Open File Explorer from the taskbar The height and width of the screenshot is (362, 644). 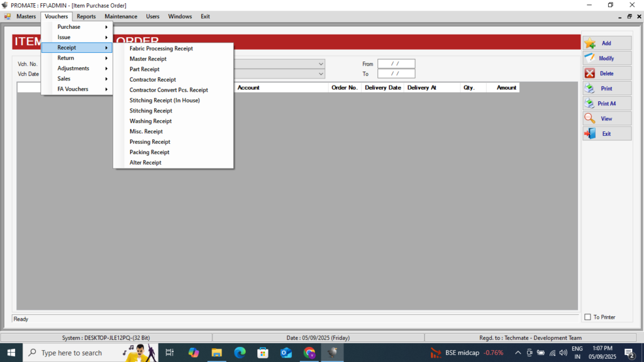pos(216,353)
